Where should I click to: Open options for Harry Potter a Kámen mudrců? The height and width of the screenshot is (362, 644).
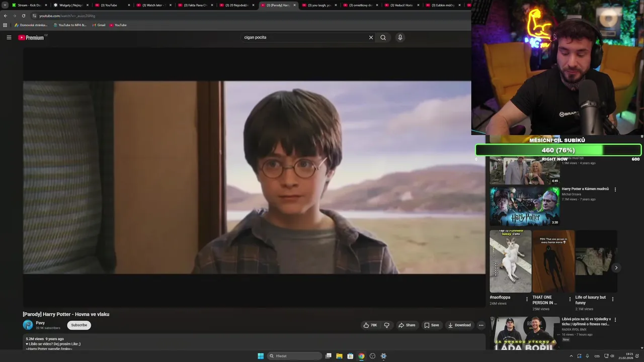(615, 190)
